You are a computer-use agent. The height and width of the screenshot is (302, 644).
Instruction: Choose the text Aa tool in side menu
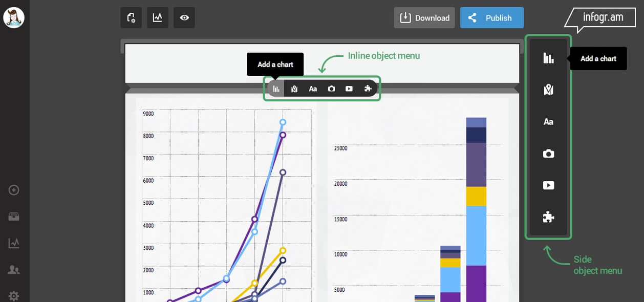click(x=548, y=122)
